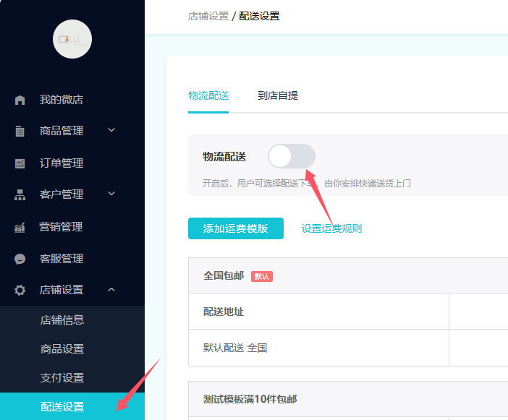Screen dimensions: 508x420
Task: Click the 店铺设置 gear icon
Action: point(20,290)
